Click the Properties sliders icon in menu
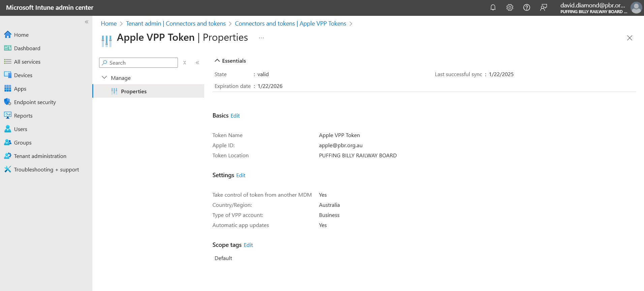 click(x=114, y=91)
